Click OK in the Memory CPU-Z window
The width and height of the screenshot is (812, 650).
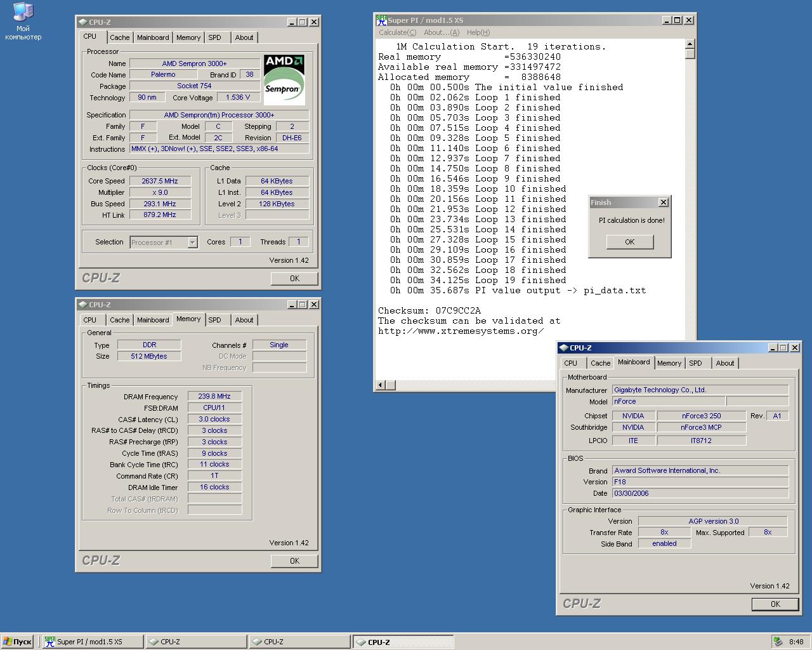(294, 560)
